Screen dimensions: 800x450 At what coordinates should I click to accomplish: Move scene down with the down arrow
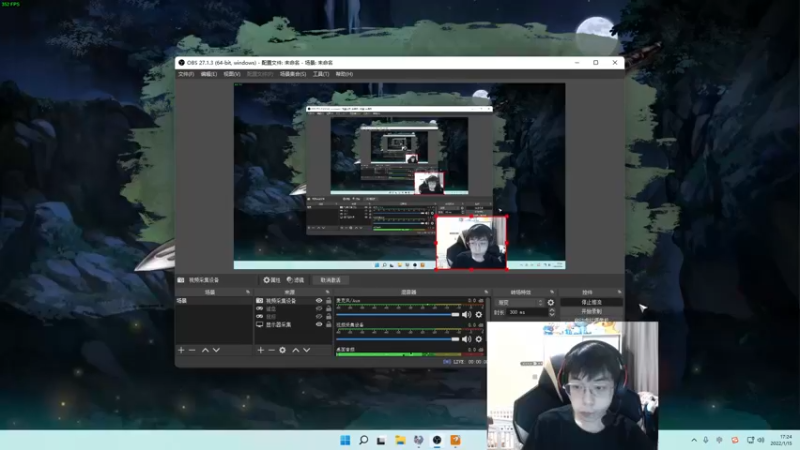216,350
